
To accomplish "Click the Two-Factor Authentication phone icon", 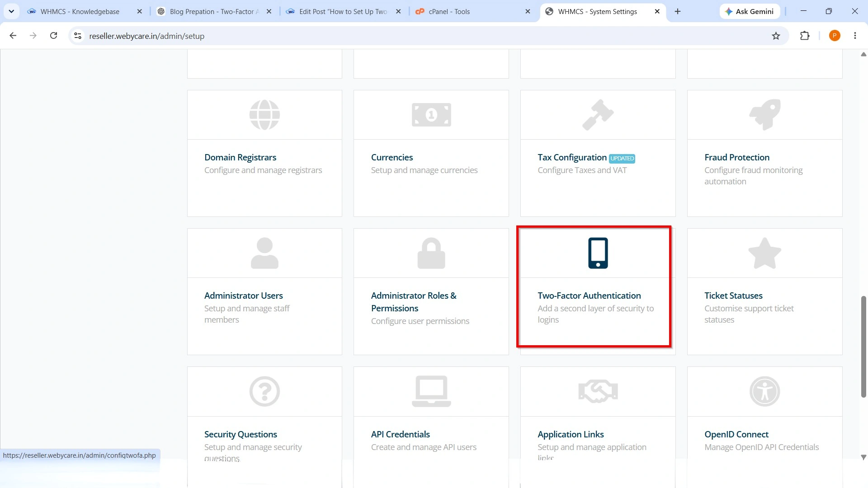I will tap(598, 253).
